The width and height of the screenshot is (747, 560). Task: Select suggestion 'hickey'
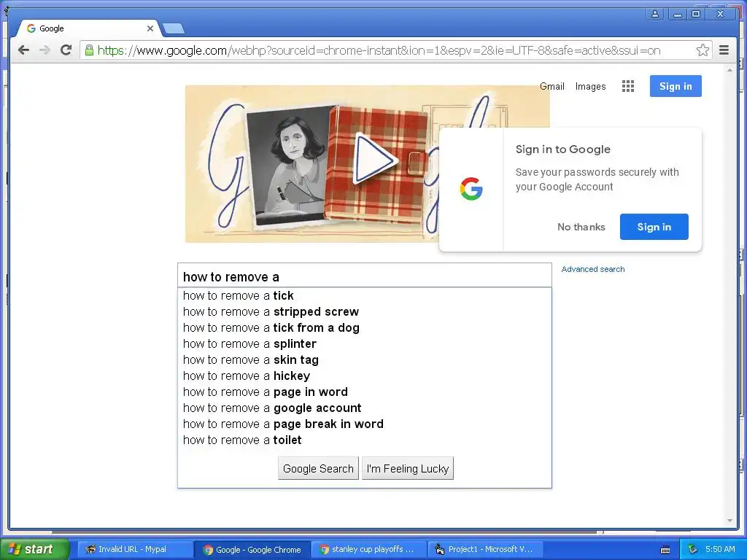(365, 376)
